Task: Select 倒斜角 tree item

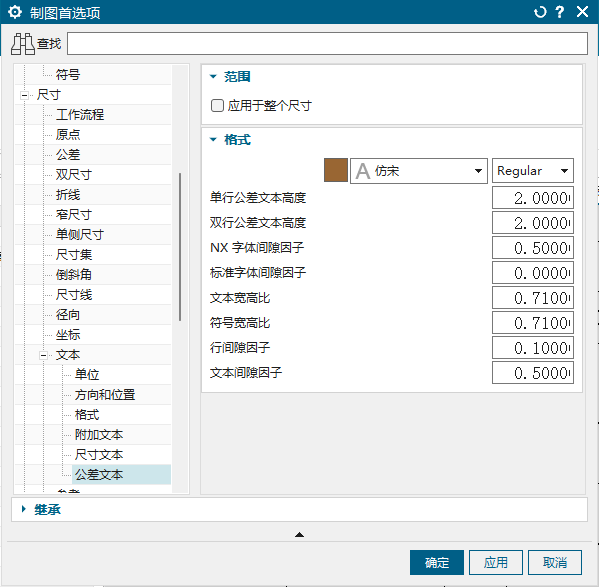Action: [73, 275]
